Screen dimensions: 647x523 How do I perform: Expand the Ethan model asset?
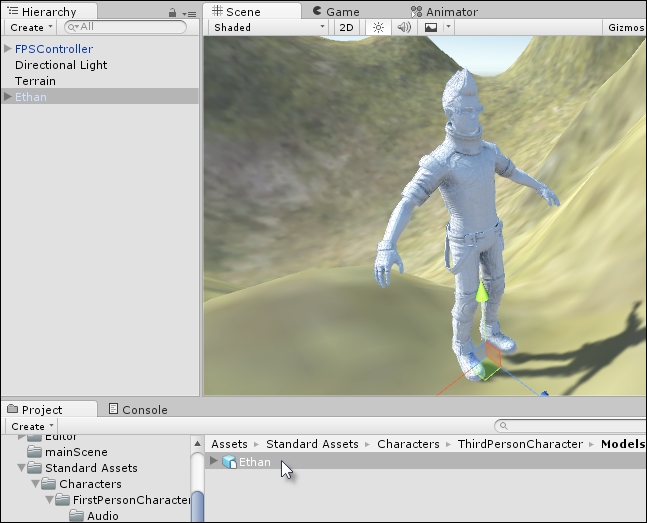213,461
